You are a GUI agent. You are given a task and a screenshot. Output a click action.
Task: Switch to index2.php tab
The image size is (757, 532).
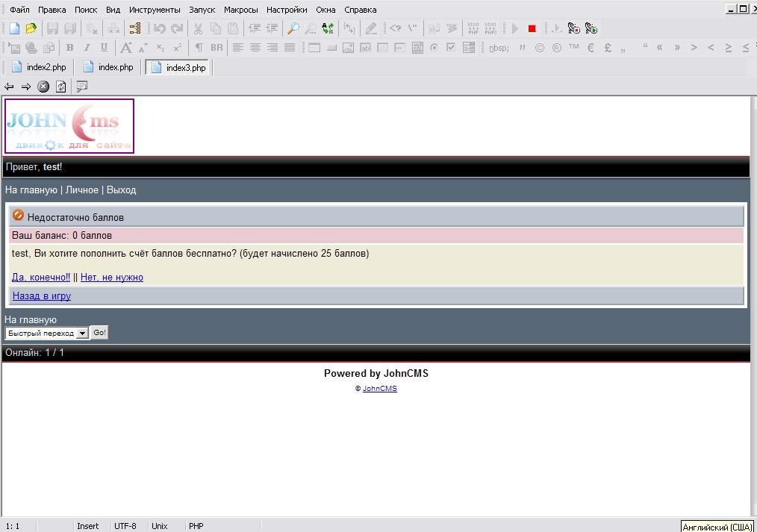point(40,67)
